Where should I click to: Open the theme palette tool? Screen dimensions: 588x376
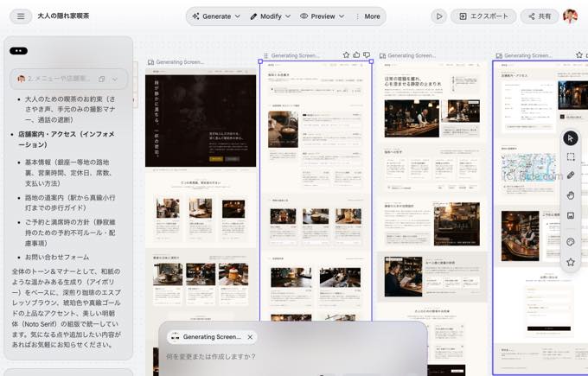(x=571, y=242)
